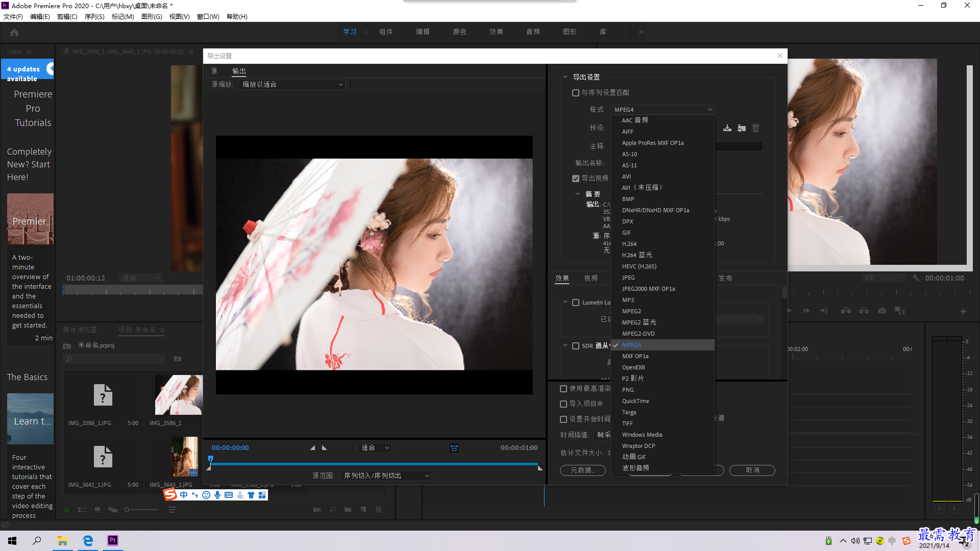Choose QuickTime from format list
This screenshot has width=980, height=551.
point(663,401)
